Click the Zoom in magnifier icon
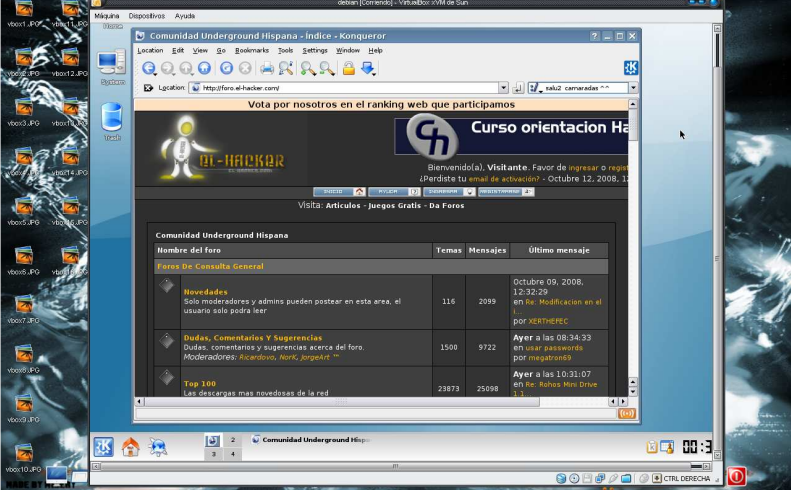Image resolution: width=791 pixels, height=490 pixels. (307, 68)
